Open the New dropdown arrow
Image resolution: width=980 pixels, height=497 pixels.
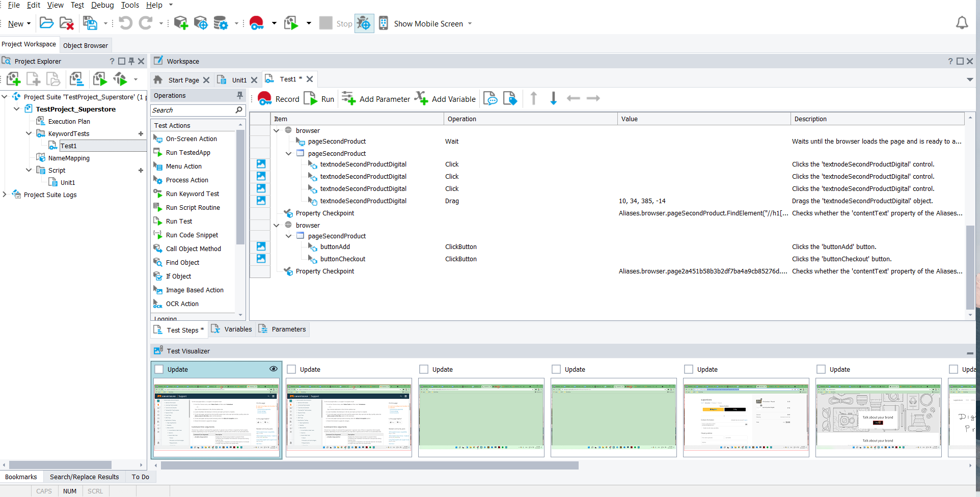[x=29, y=24]
